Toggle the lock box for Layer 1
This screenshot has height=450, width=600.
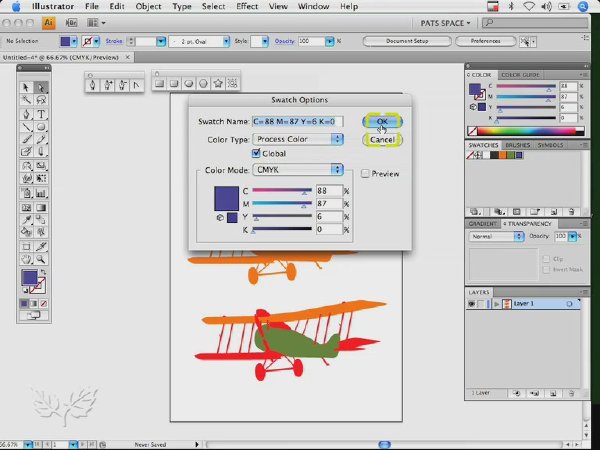click(481, 304)
